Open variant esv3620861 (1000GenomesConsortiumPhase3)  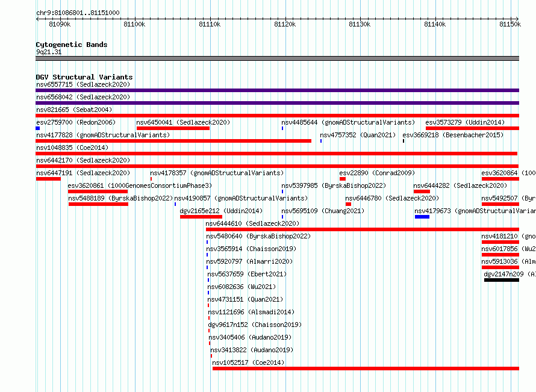(140, 185)
